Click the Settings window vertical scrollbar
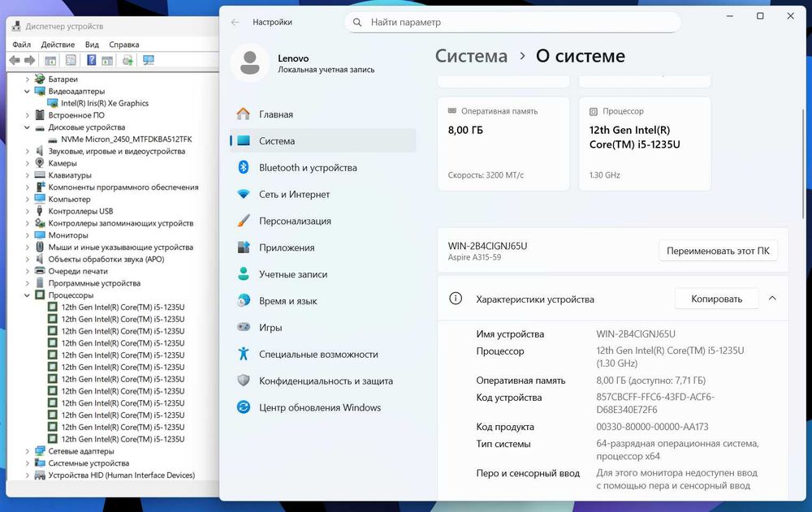The height and width of the screenshot is (512, 812). click(x=803, y=163)
